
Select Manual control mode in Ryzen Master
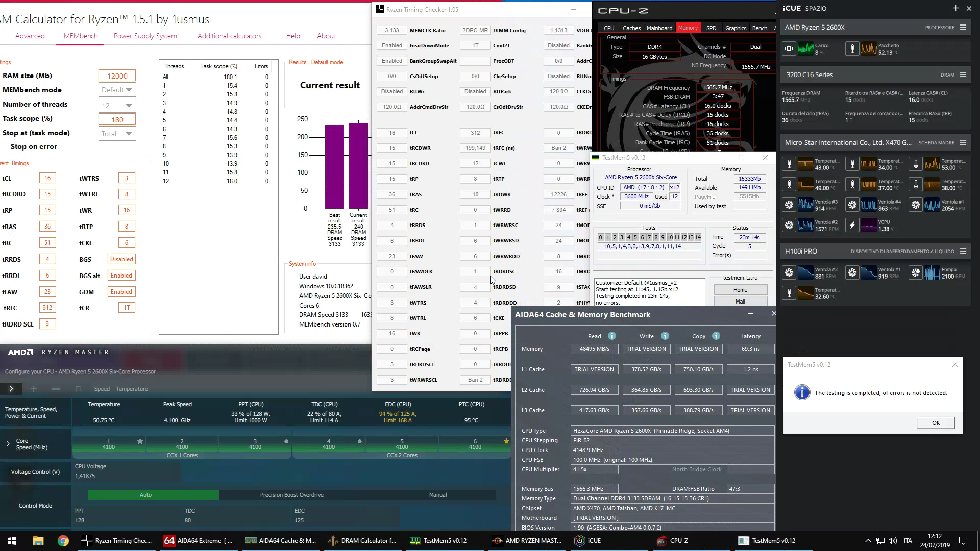tap(437, 495)
